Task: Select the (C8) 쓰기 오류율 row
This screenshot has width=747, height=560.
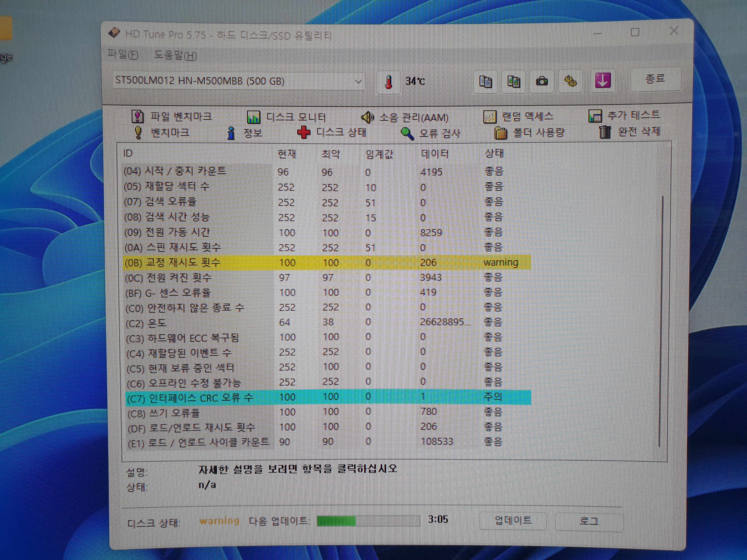Action: point(328,412)
